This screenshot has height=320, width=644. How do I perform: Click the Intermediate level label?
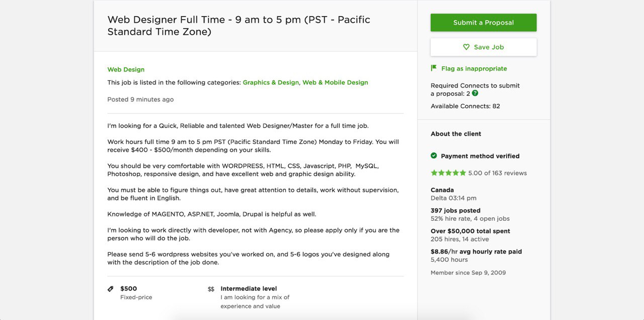point(249,288)
